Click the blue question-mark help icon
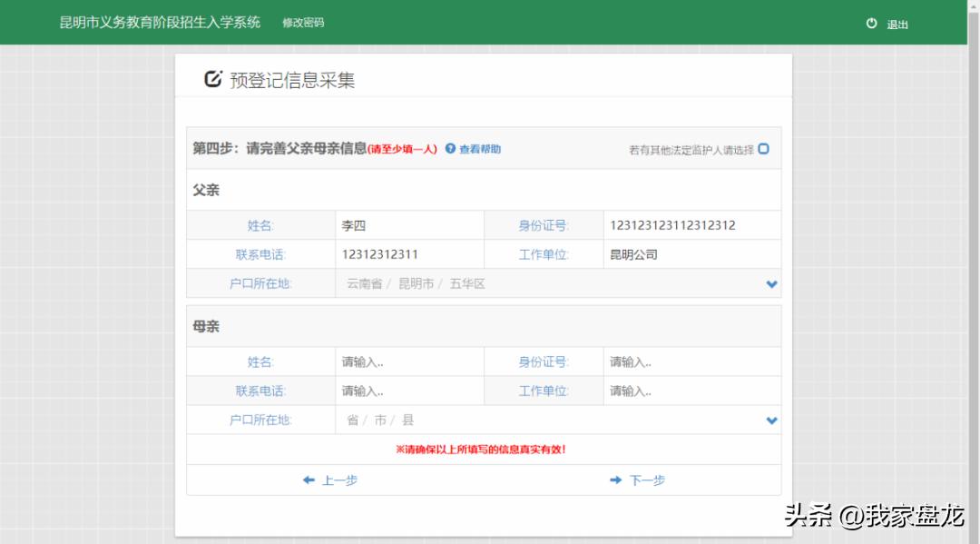The width and height of the screenshot is (980, 544). (x=449, y=148)
